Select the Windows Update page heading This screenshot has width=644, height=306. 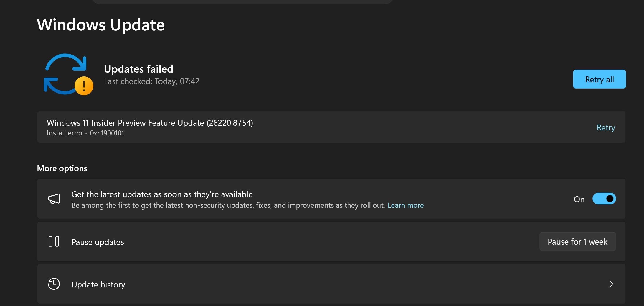click(x=100, y=25)
